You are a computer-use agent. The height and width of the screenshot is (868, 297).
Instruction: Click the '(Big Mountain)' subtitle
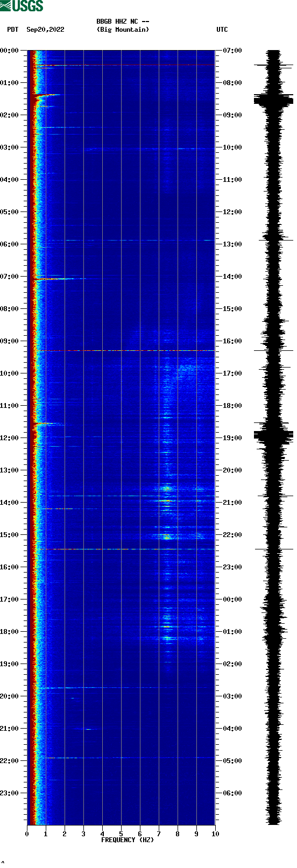click(123, 30)
